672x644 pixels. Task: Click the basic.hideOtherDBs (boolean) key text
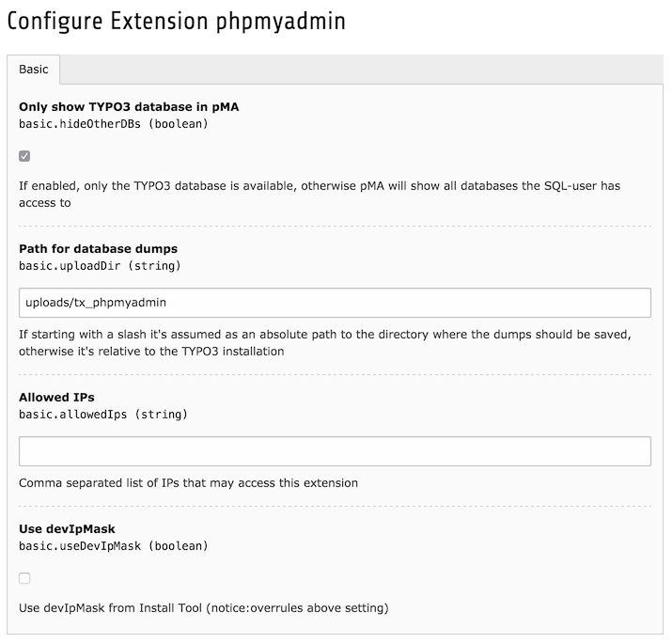113,123
